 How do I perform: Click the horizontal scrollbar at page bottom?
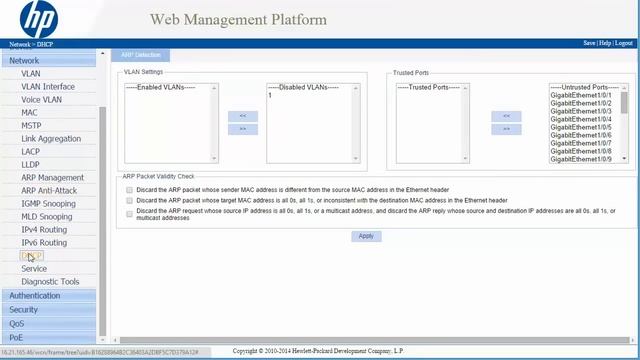pyautogui.click(x=374, y=340)
